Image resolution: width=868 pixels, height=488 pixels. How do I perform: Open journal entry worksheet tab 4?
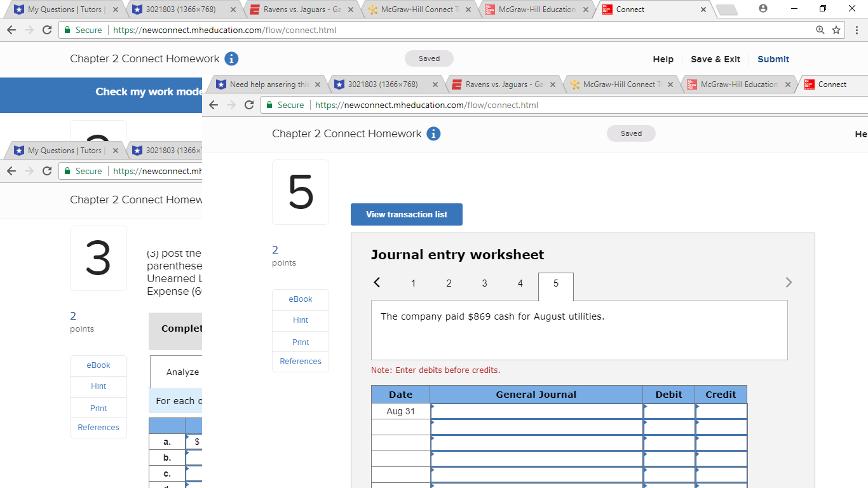(520, 283)
